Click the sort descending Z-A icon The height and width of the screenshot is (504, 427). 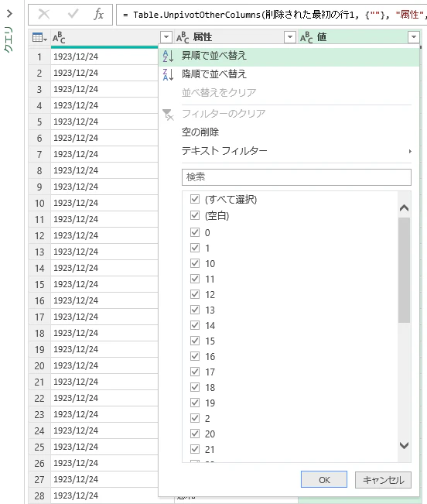[168, 74]
